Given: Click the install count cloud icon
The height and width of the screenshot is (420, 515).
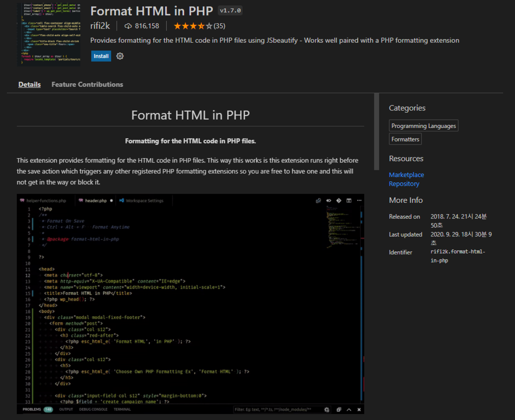Looking at the screenshot, I should (x=128, y=26).
